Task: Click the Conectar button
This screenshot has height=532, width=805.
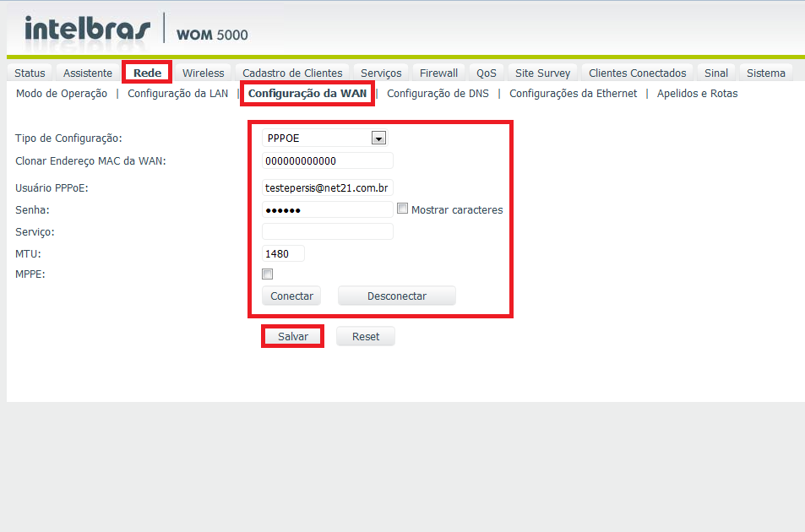Action: pyautogui.click(x=291, y=296)
